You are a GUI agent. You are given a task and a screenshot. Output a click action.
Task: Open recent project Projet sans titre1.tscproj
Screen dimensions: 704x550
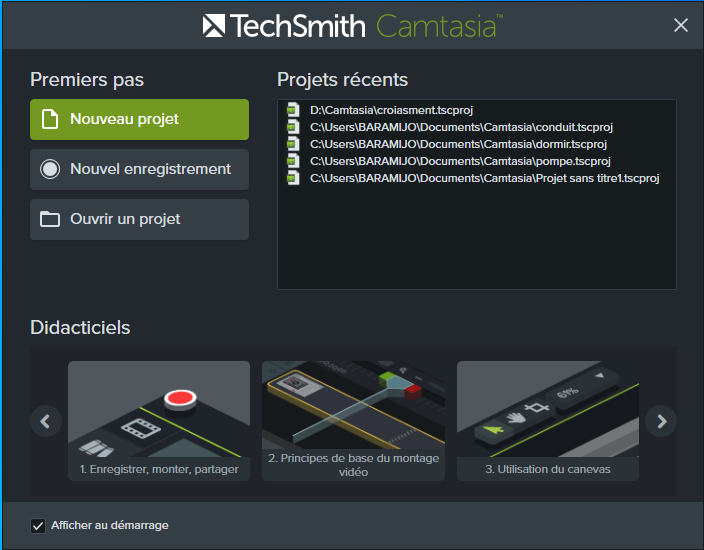tap(484, 178)
